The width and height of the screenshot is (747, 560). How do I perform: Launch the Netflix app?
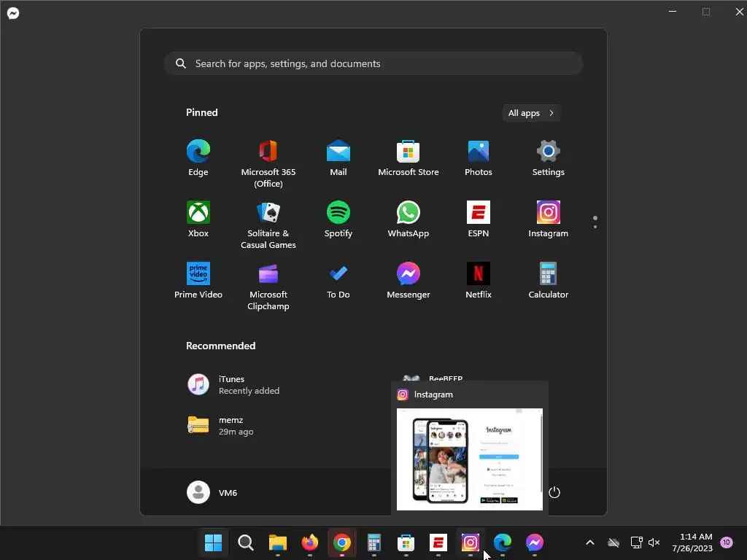[479, 281]
